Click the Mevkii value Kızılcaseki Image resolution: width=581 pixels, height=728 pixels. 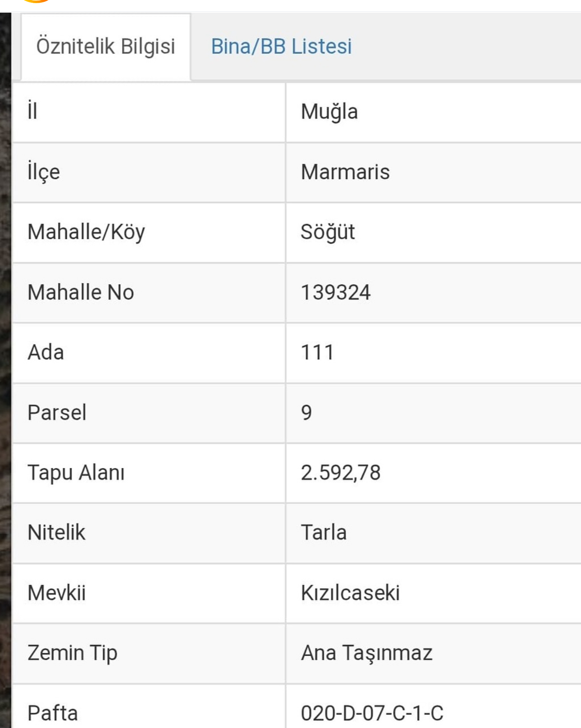click(350, 593)
